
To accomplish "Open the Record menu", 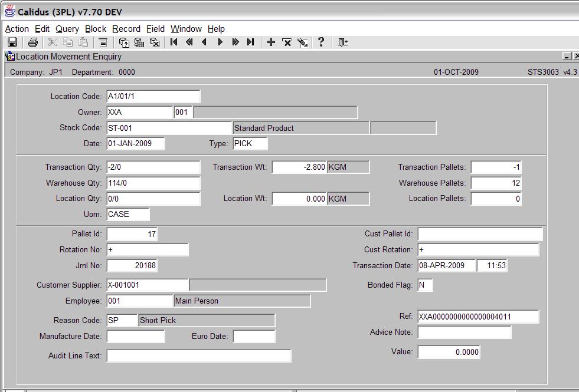I will coord(126,29).
